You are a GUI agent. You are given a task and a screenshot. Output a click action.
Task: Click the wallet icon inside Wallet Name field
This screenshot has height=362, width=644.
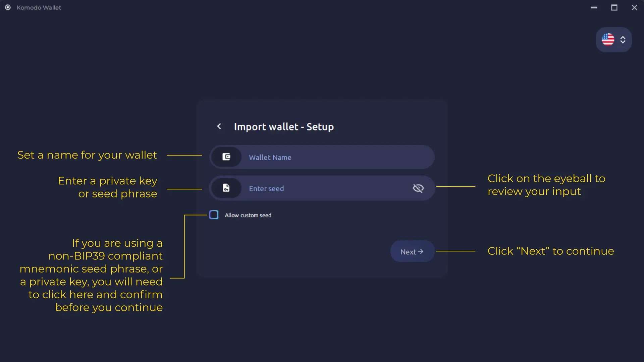(226, 157)
